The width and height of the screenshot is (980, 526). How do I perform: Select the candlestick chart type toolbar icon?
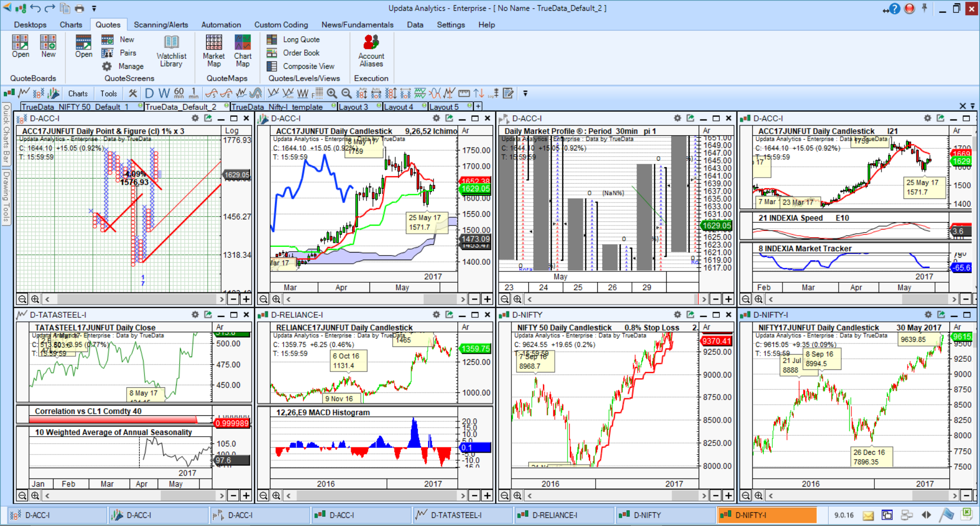point(9,93)
